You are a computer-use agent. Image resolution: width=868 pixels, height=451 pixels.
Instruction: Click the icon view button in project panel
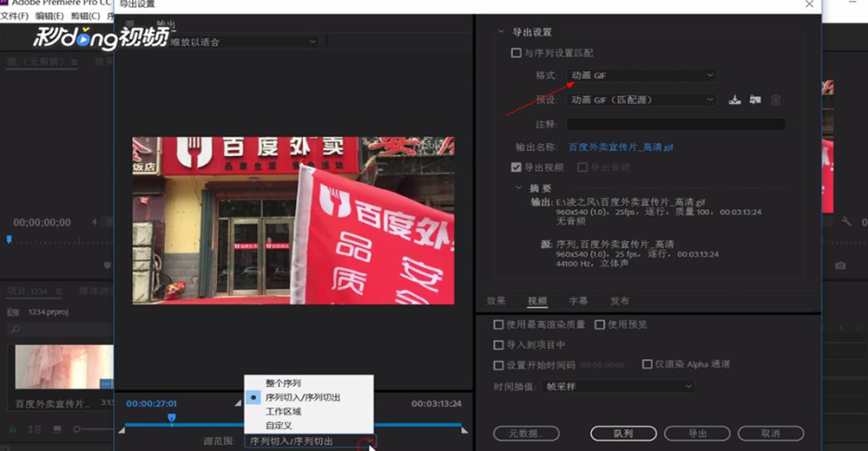coord(57,428)
